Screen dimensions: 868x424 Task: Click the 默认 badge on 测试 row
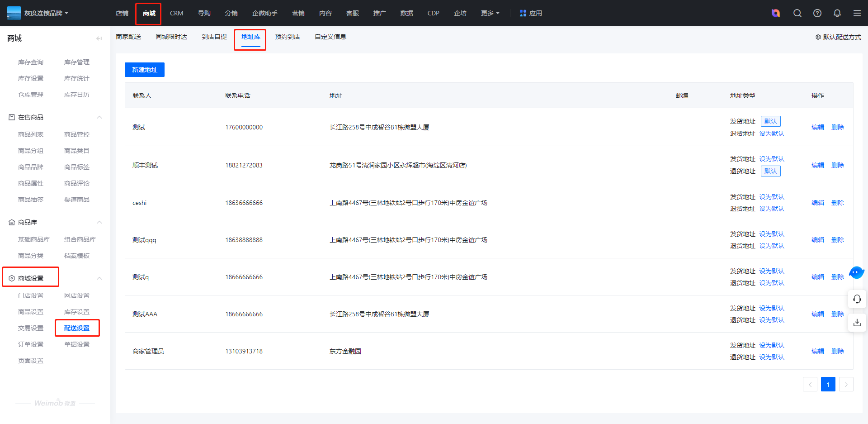(x=771, y=121)
